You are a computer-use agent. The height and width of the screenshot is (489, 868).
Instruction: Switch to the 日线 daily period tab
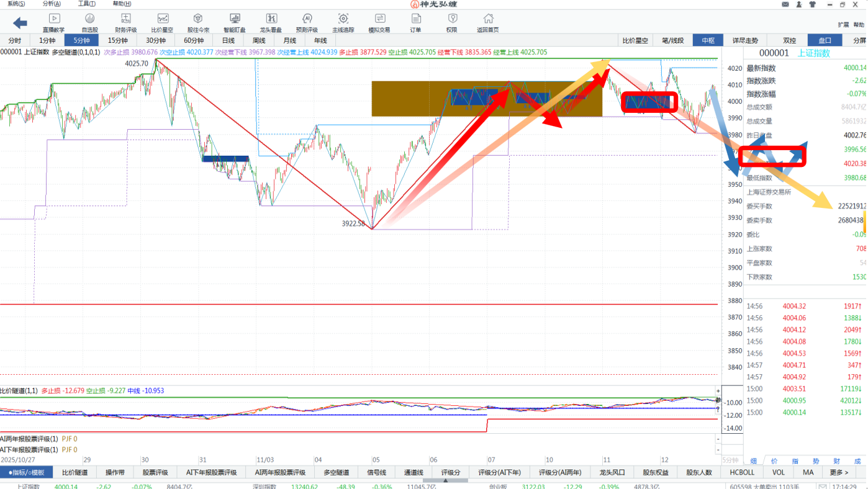pos(228,40)
